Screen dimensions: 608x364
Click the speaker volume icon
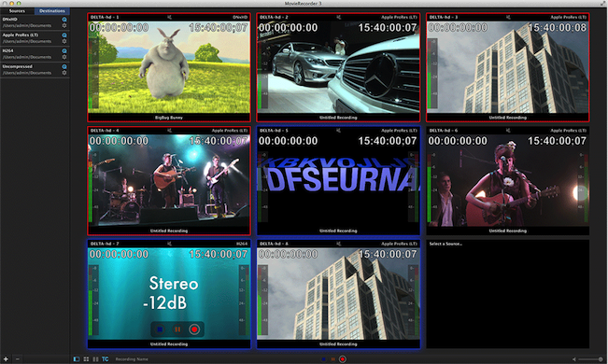[x=574, y=359]
